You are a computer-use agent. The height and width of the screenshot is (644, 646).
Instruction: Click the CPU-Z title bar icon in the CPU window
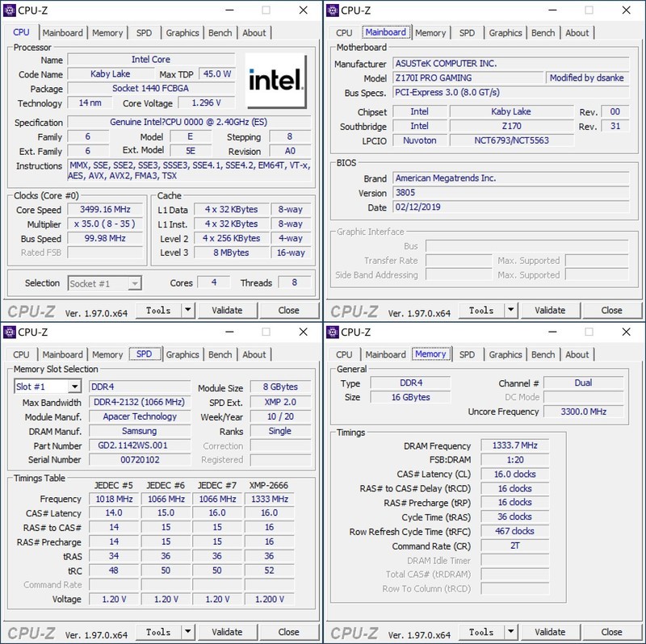(9, 10)
